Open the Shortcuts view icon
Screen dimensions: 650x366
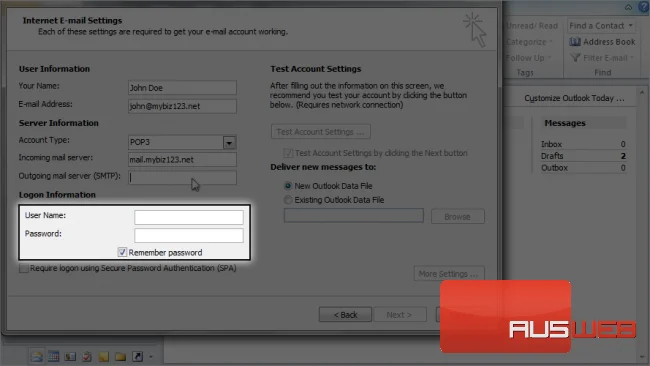coord(137,356)
